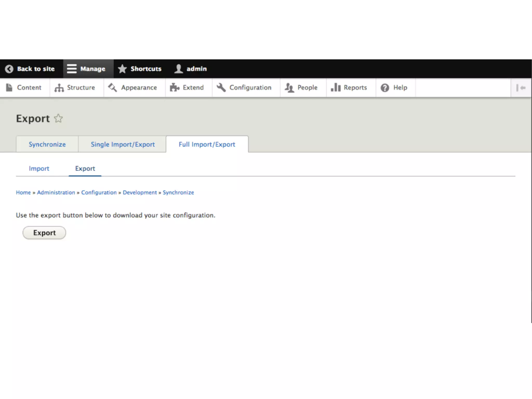This screenshot has height=399, width=532.
Task: Toggle toolbar orientation to vertical
Action: click(x=521, y=88)
